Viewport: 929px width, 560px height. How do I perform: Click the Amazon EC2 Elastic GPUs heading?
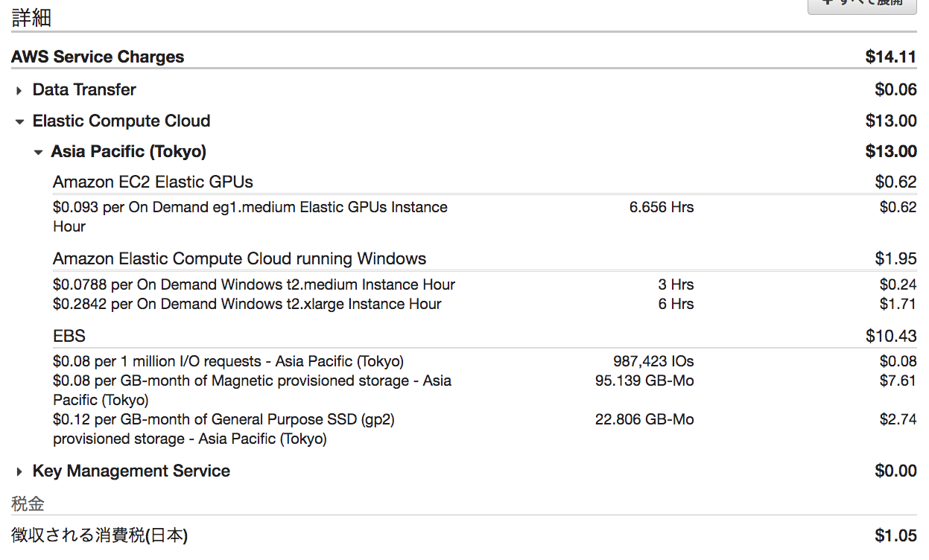point(153,182)
